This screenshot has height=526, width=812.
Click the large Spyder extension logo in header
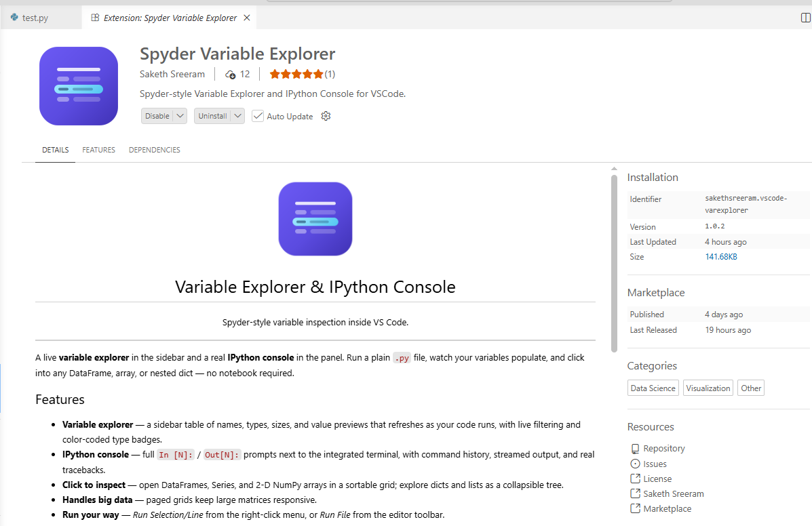tap(79, 86)
